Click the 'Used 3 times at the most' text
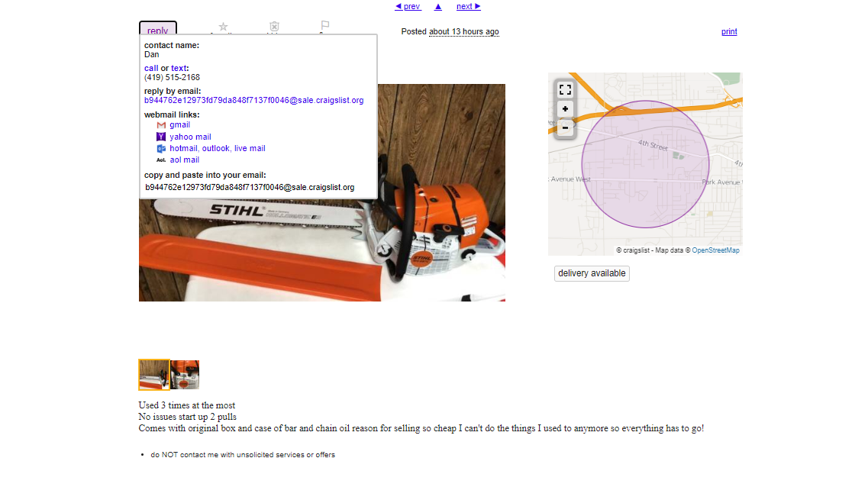Image resolution: width=868 pixels, height=487 pixels. (187, 405)
